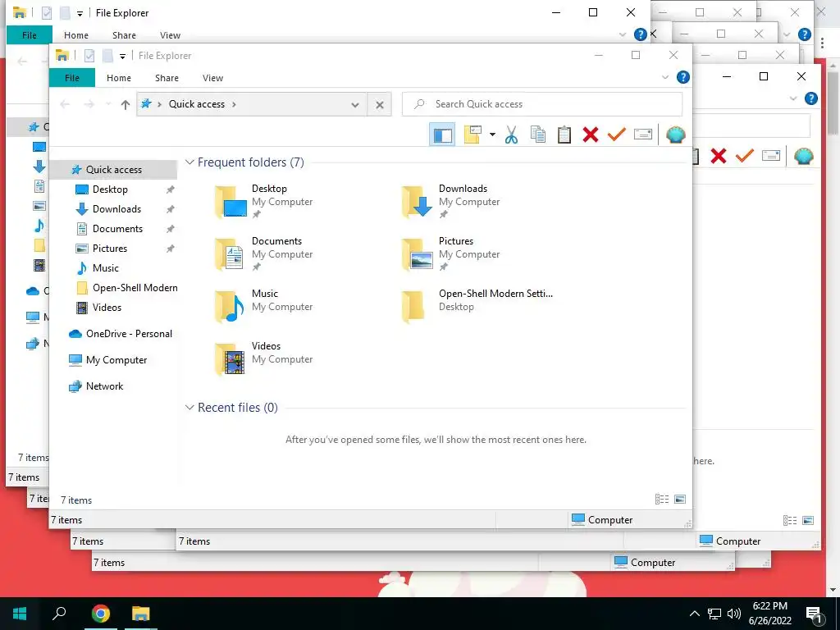The height and width of the screenshot is (630, 840).
Task: Click the File tab in back window
Action: pyautogui.click(x=30, y=35)
